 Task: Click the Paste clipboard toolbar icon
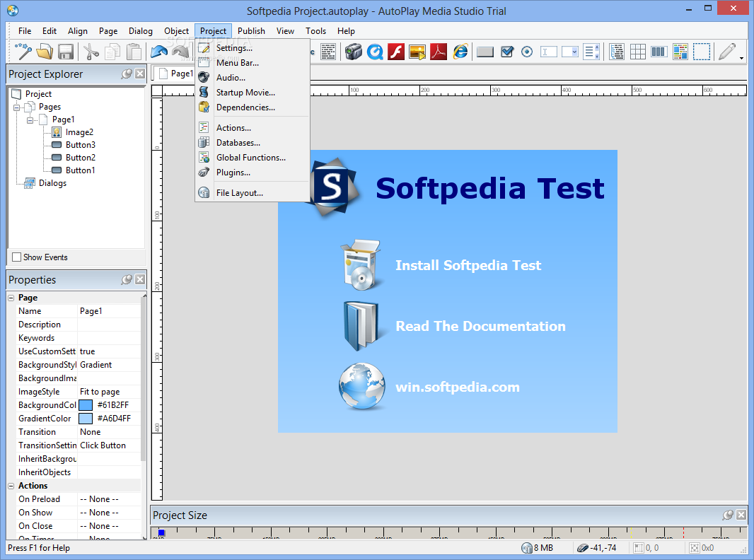pos(134,52)
